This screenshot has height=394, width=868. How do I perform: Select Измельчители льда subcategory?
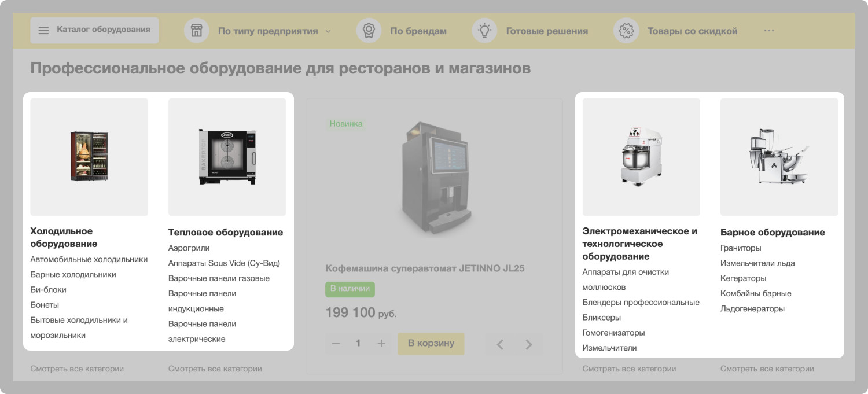758,263
